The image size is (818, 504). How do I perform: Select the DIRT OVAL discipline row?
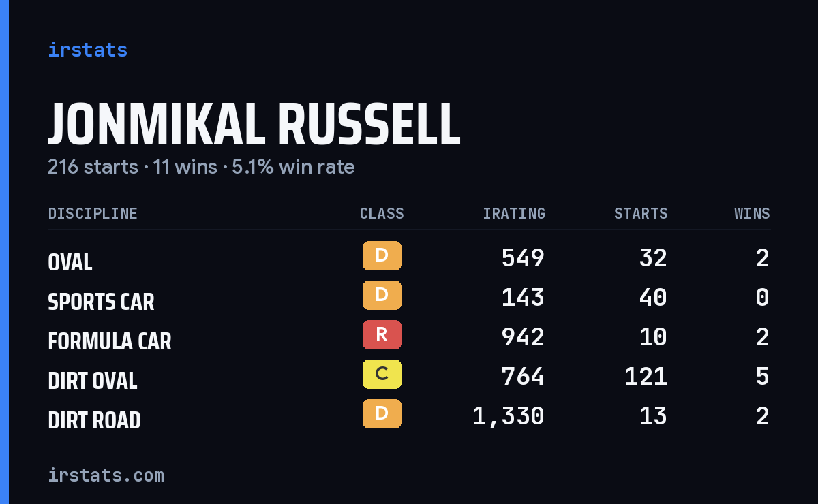(409, 377)
